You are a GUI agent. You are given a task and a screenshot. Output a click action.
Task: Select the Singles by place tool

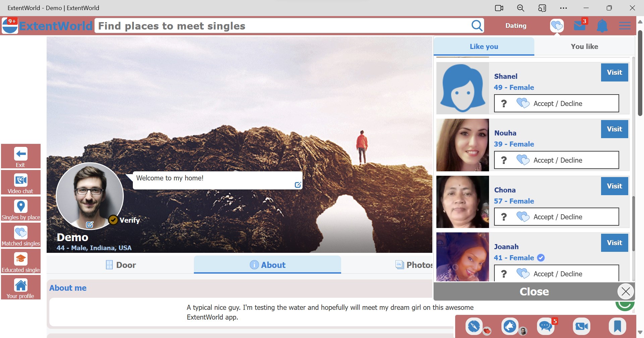coord(21,209)
